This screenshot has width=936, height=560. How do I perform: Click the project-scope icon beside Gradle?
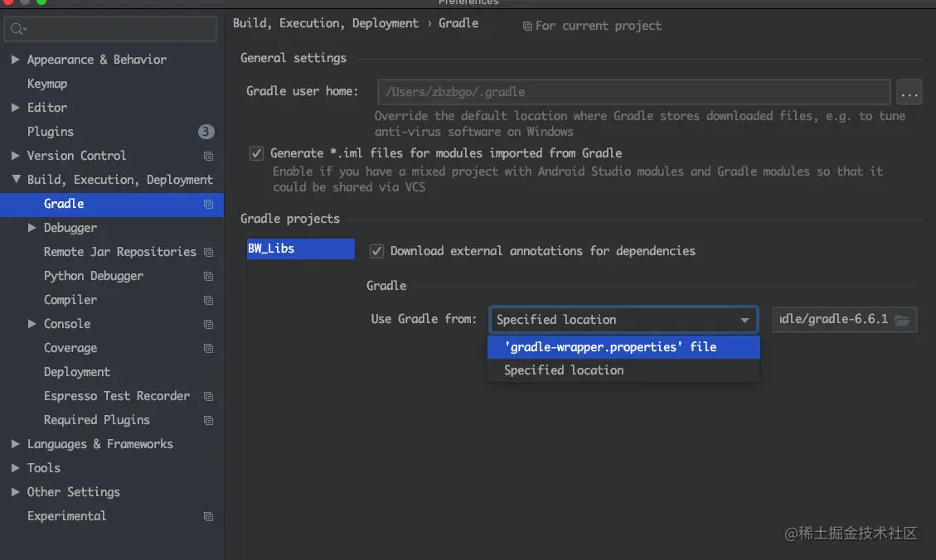208,204
